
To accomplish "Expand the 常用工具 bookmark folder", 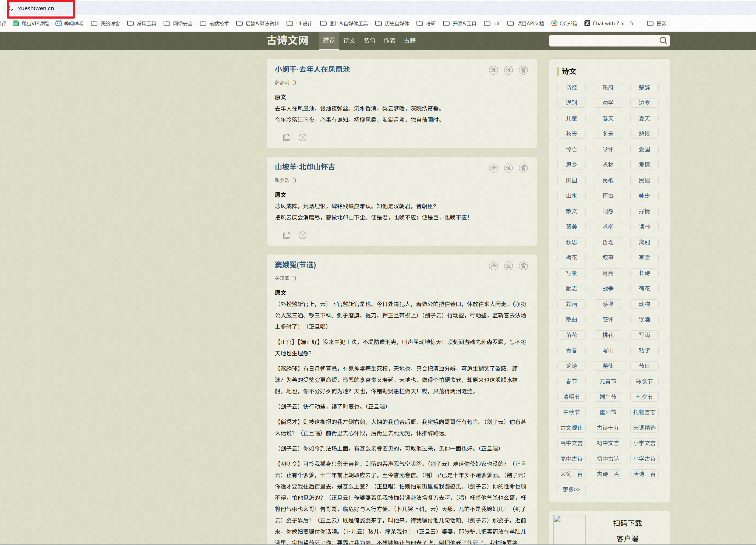I will [142, 23].
